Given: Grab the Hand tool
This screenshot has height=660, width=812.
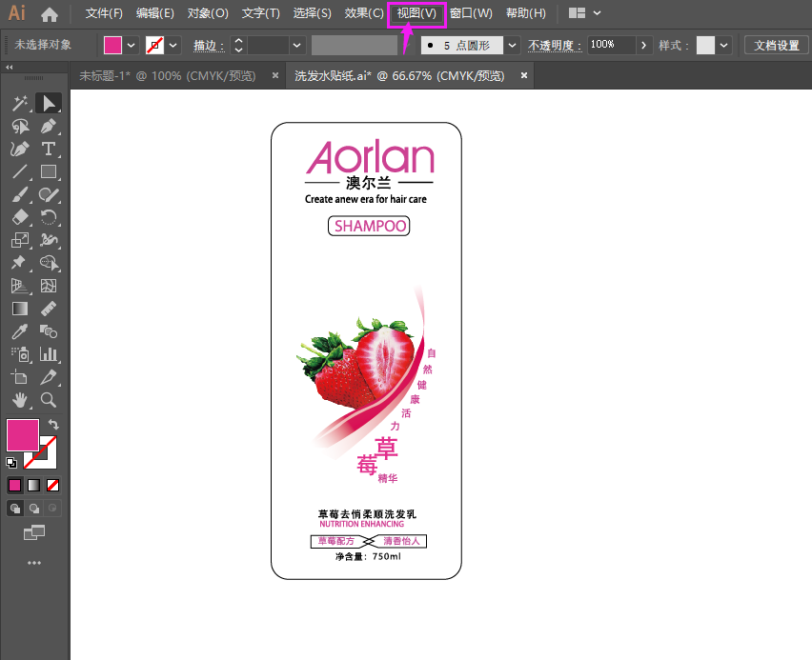Looking at the screenshot, I should (x=20, y=400).
